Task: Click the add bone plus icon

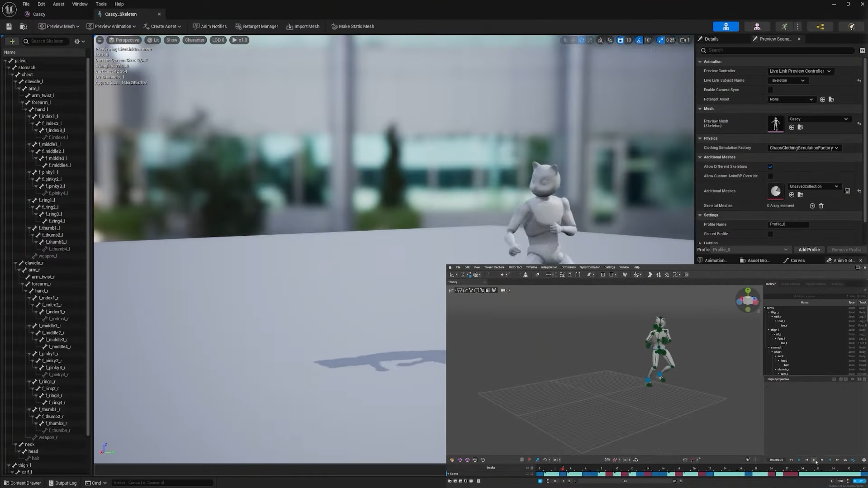Action: [12, 41]
